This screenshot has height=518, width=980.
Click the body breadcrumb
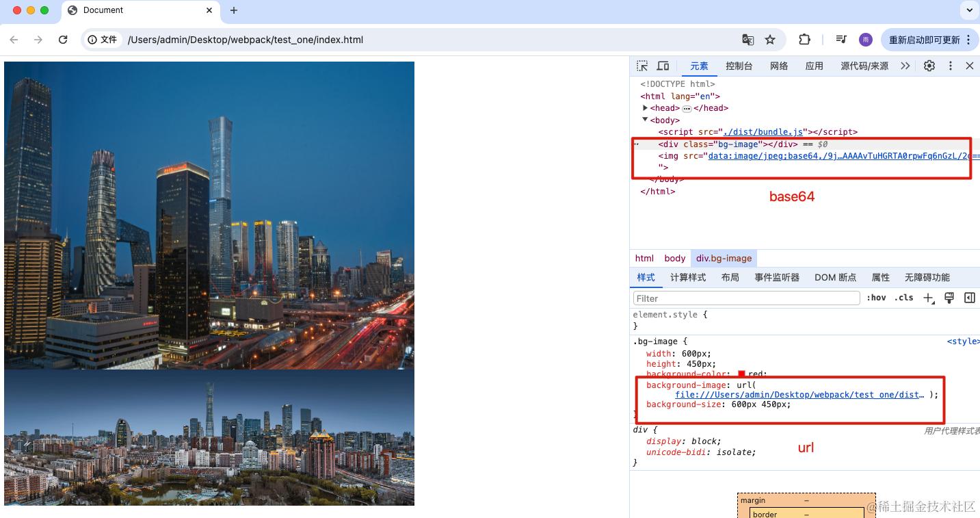tap(674, 258)
